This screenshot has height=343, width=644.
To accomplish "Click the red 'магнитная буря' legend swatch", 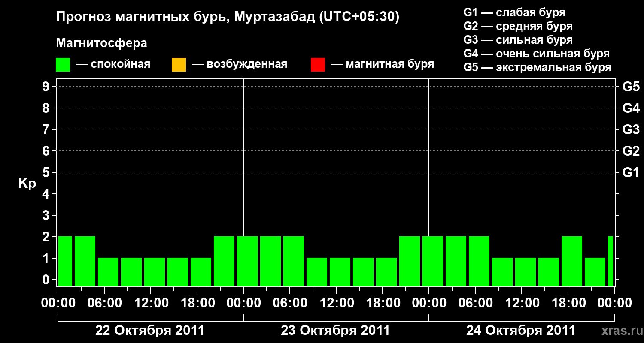I will 318,65.
